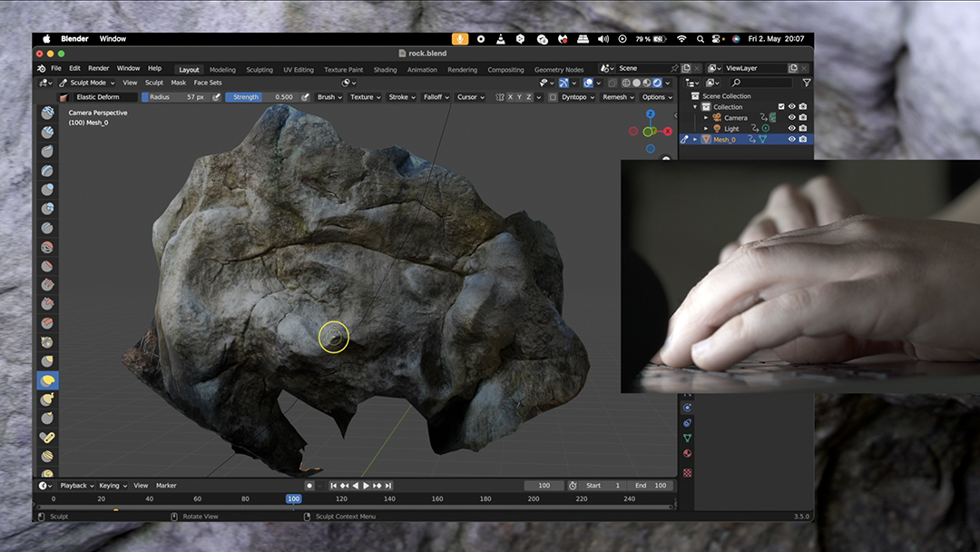Viewport: 980px width, 552px height.
Task: Toggle Light visibility eye icon
Action: click(791, 128)
